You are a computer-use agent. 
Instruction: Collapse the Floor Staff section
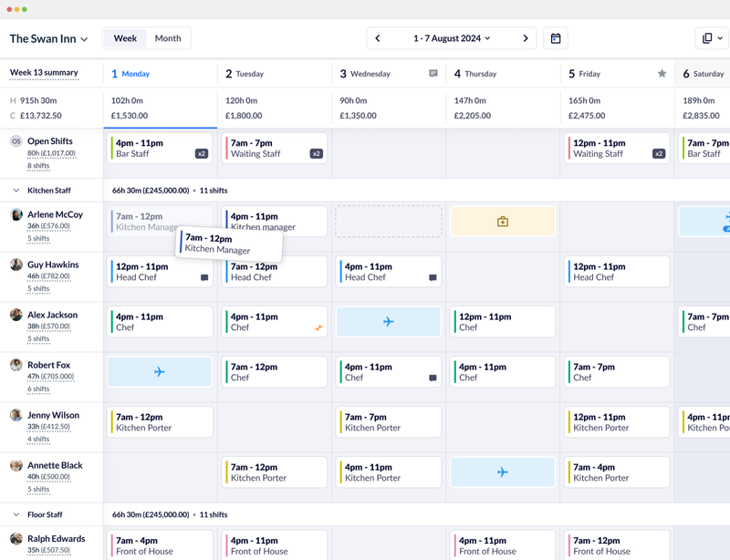16,514
